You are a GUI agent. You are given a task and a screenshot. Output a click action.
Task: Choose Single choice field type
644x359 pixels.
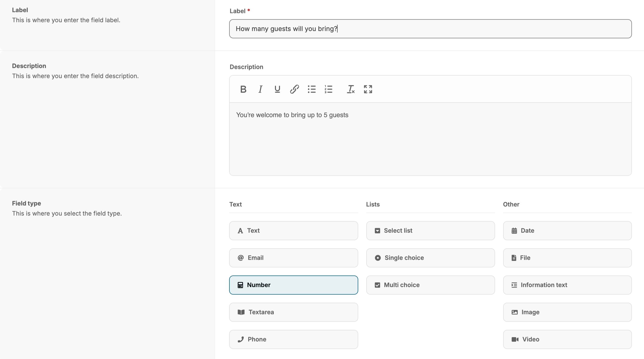click(430, 258)
